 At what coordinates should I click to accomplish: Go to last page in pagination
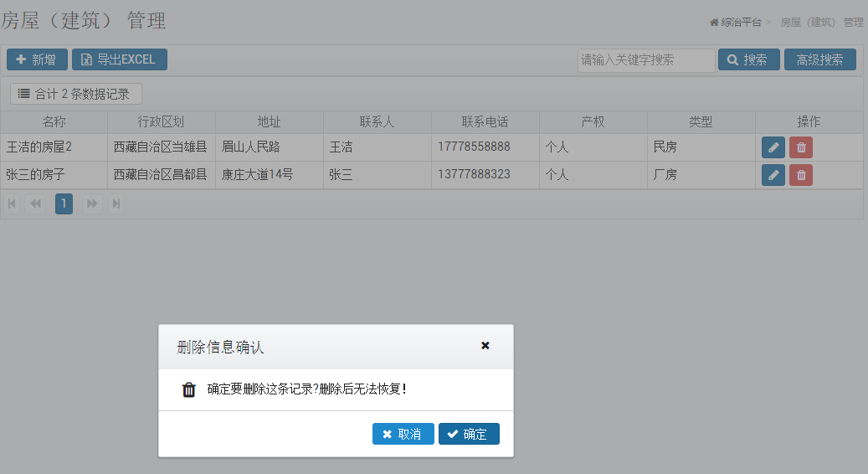116,204
